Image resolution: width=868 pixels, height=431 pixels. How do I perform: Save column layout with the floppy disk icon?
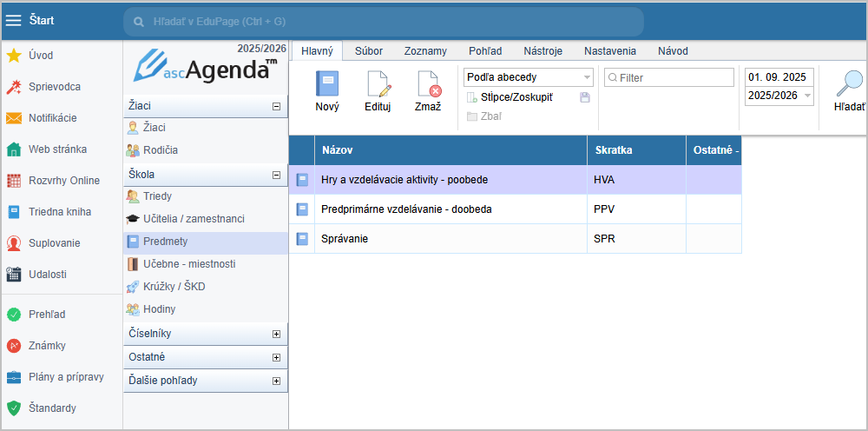(585, 97)
